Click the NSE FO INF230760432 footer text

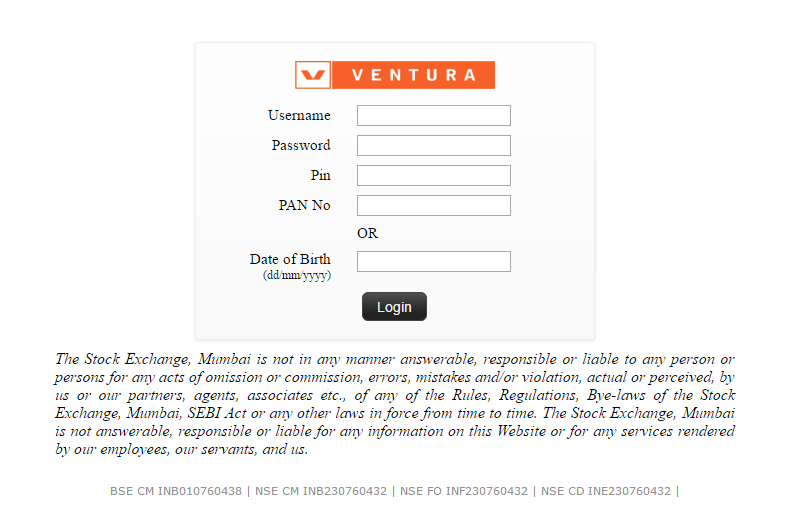click(464, 492)
